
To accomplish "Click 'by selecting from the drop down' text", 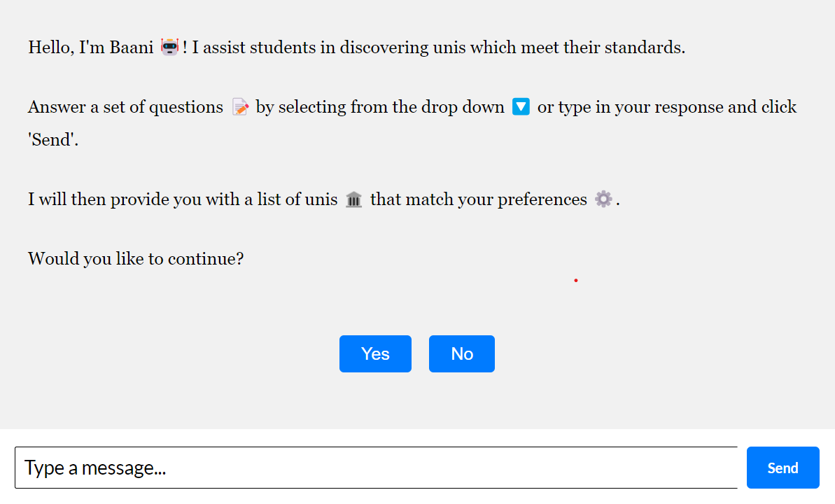I will [379, 107].
